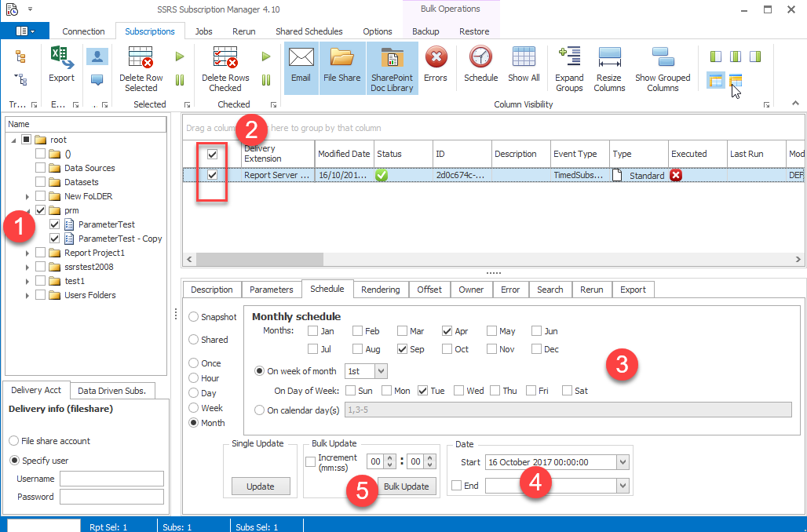Expand the Users Folders tree node
This screenshot has width=807, height=532.
click(27, 295)
